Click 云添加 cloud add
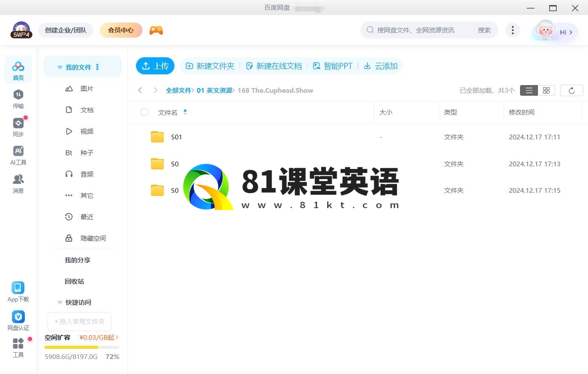Viewport: 588px width, 374px height. pyautogui.click(x=381, y=66)
